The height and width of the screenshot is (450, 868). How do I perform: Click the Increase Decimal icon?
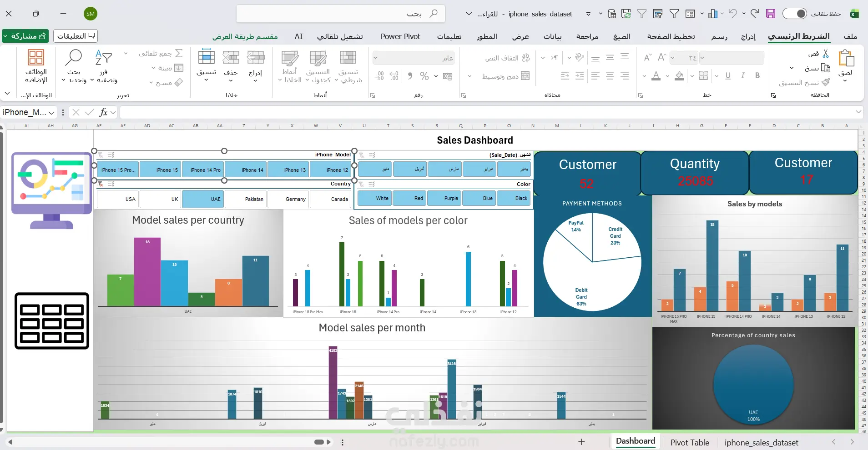pyautogui.click(x=394, y=76)
